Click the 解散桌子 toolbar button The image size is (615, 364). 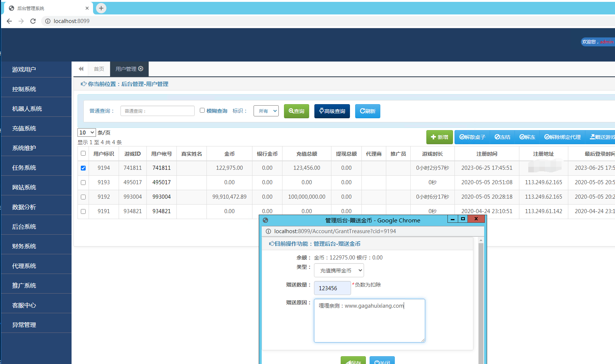[472, 137]
